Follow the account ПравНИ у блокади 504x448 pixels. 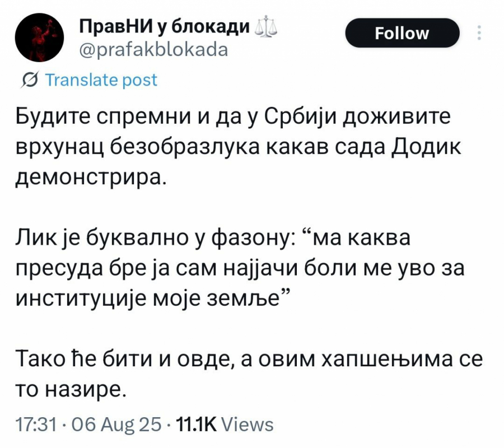coord(402,32)
